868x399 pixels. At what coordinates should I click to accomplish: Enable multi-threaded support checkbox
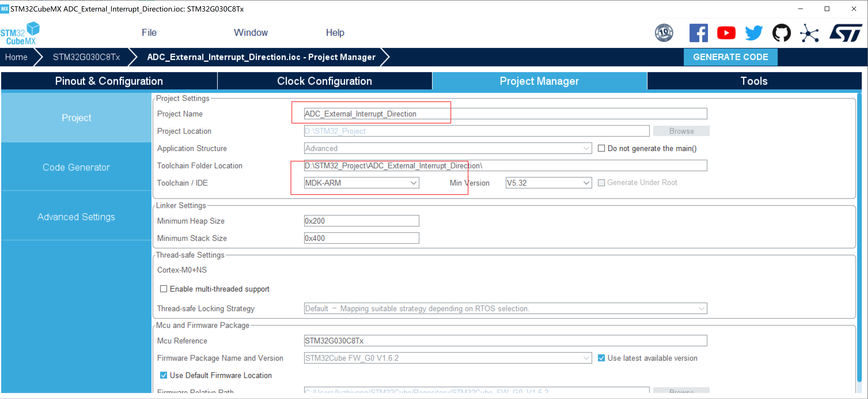click(x=163, y=289)
